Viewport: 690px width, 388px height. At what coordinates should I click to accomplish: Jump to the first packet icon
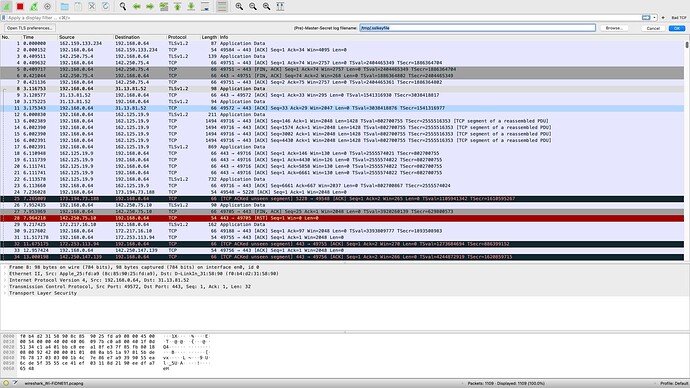(177, 6)
